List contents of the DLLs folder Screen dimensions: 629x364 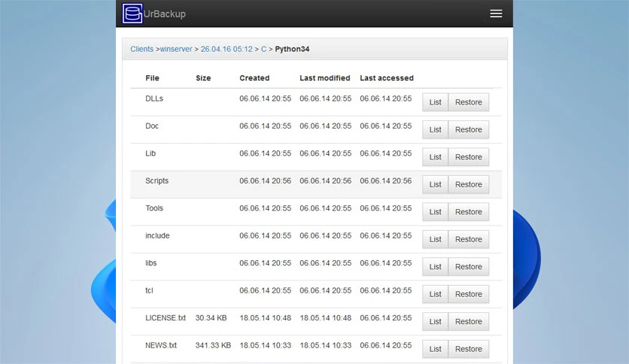[435, 102]
